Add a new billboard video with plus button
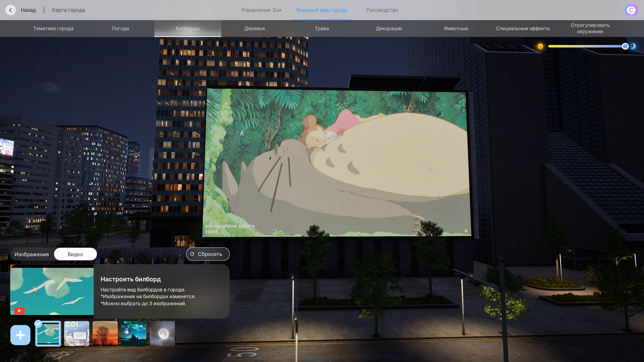 coord(20,335)
